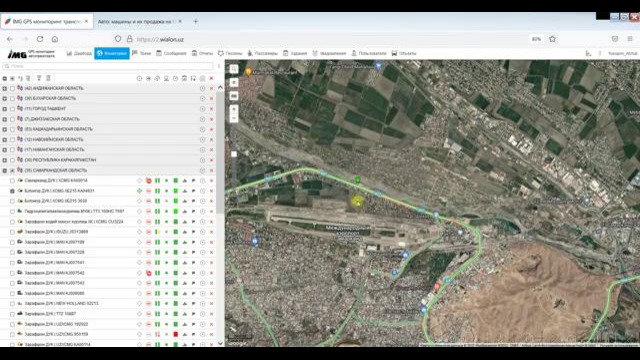Open the user account name menu

click(x=622, y=53)
